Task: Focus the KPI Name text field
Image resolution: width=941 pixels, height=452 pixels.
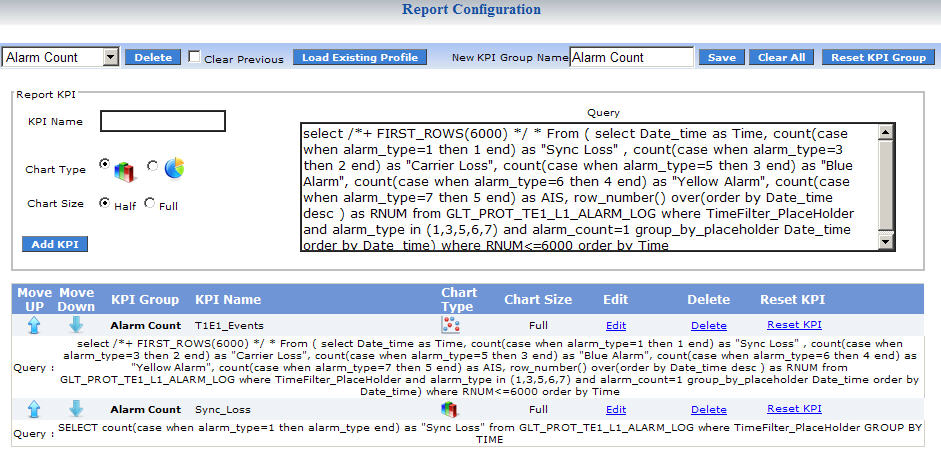Action: click(x=163, y=121)
